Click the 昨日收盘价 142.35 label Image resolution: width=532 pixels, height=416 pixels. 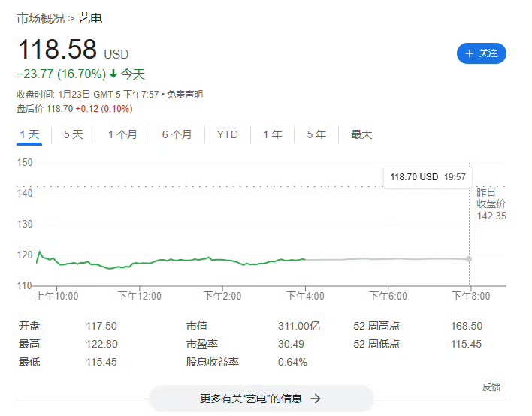click(491, 204)
